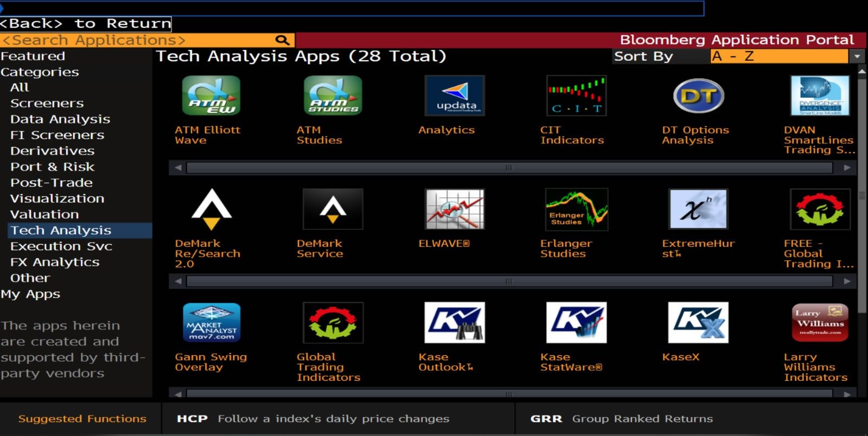Click left arrow of third row scrollbar
868x436 pixels.
coord(177,394)
